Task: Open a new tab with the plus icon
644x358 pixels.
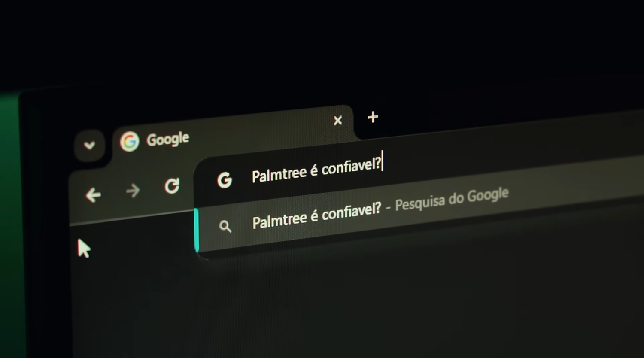Action: 373,117
